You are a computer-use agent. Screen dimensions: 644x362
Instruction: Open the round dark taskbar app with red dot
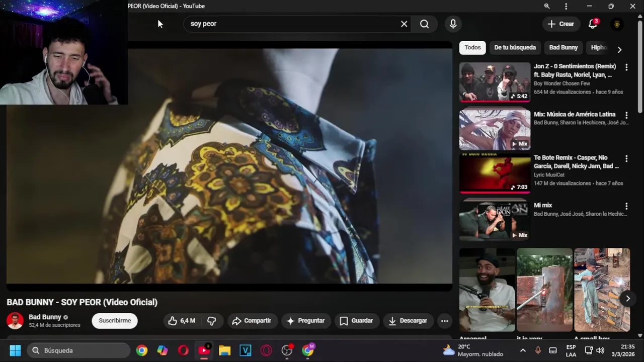point(287,350)
